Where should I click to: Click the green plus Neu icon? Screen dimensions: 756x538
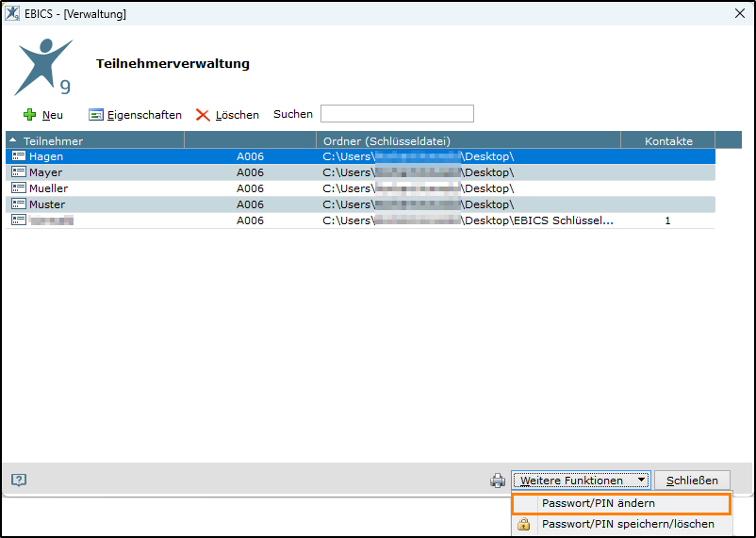point(30,115)
